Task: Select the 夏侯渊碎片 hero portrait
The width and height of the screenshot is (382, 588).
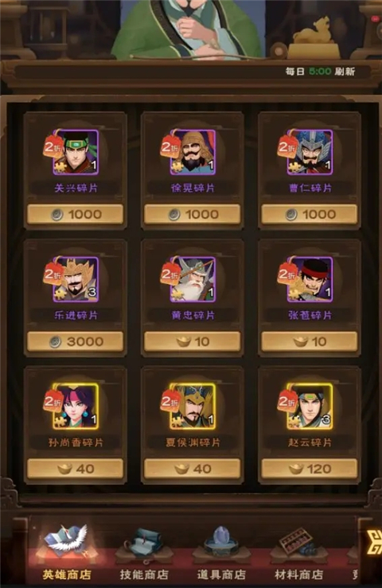Action: (193, 407)
